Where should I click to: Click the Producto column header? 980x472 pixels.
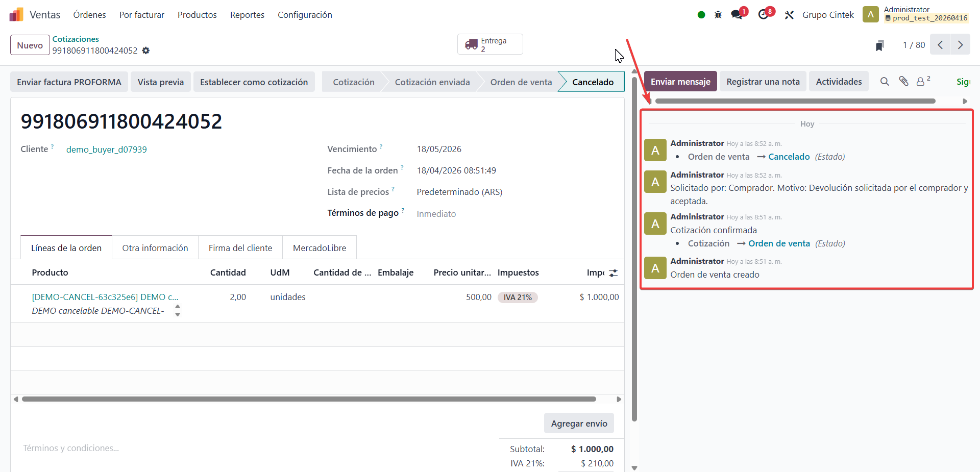(50, 272)
